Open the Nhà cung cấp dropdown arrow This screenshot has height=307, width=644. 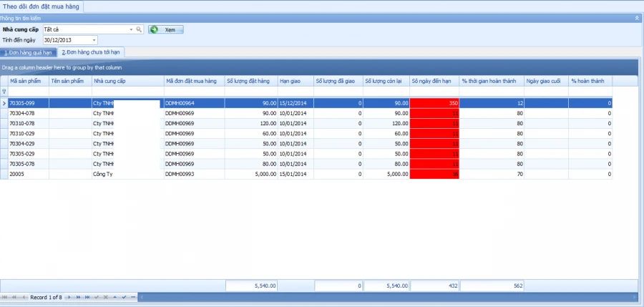click(x=132, y=29)
